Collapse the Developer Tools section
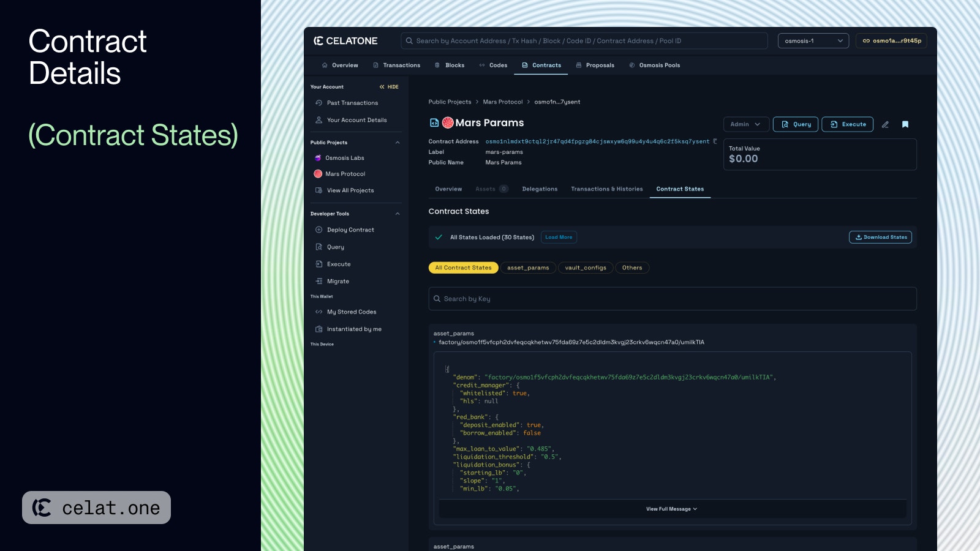The width and height of the screenshot is (980, 551). [398, 214]
